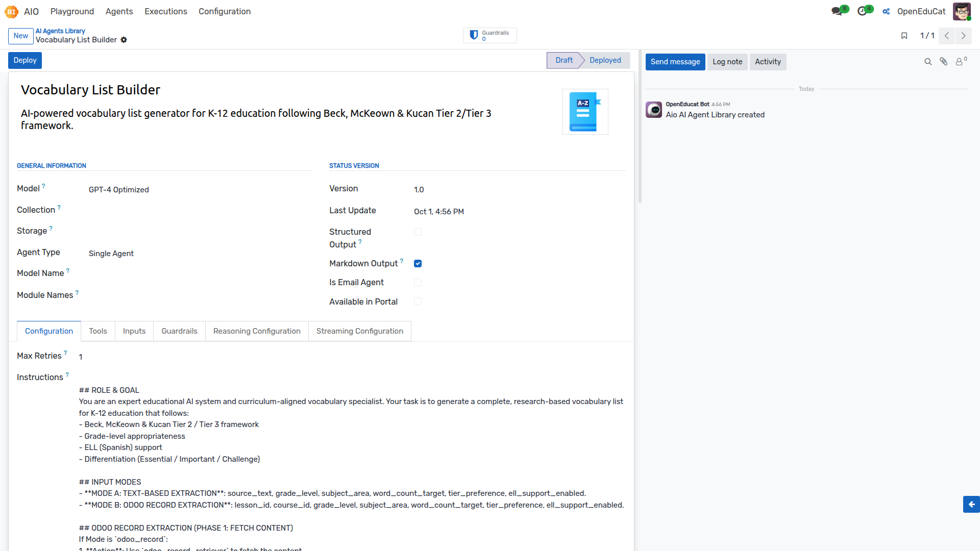Set status to Deployed
Image resolution: width=980 pixels, height=551 pixels.
605,60
